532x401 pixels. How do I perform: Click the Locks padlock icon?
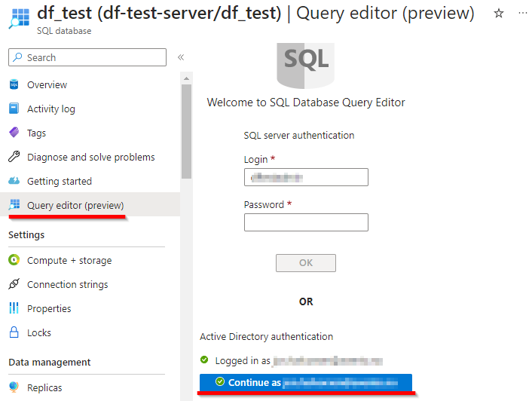(14, 332)
